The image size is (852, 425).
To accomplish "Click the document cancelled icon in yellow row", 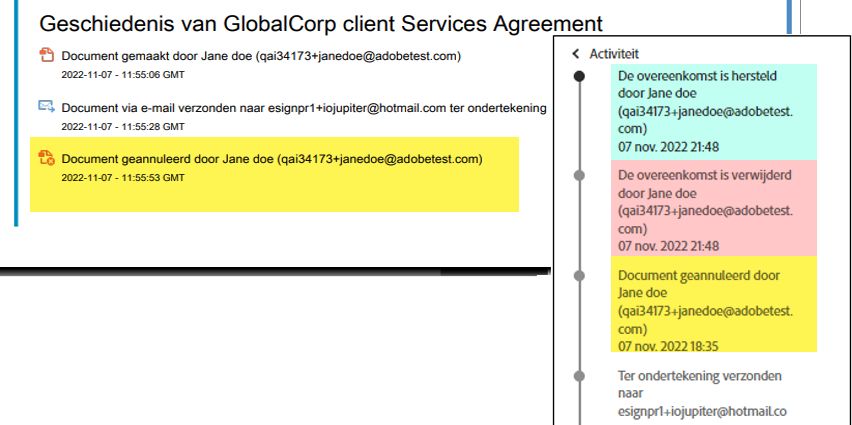I will coord(47,158).
